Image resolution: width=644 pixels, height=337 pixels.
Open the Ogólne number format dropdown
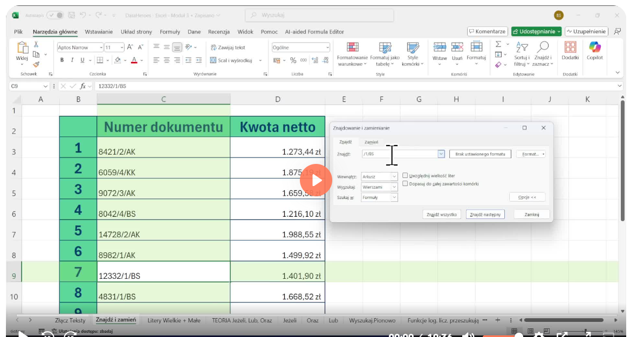327,47
